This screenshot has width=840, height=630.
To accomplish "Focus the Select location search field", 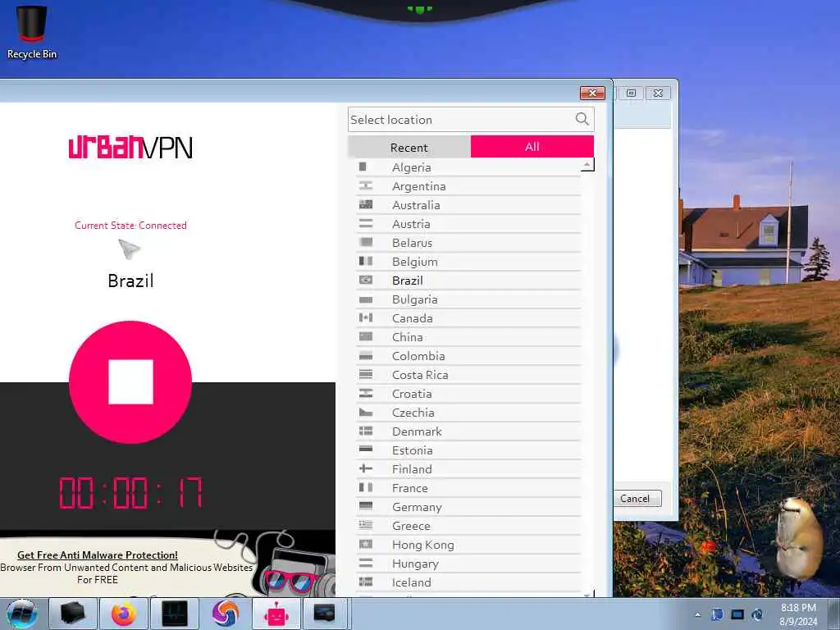I will [470, 120].
